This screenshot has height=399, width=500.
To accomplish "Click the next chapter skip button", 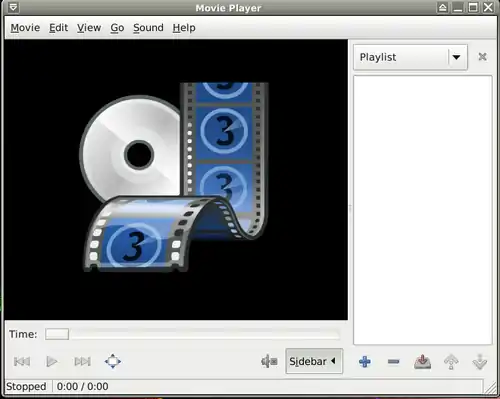I will (82, 361).
